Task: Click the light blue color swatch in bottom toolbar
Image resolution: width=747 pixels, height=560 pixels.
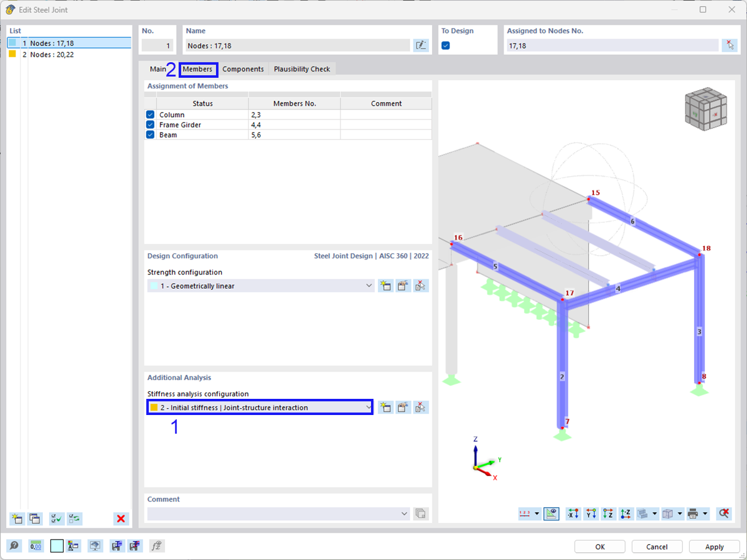Action: tap(57, 546)
